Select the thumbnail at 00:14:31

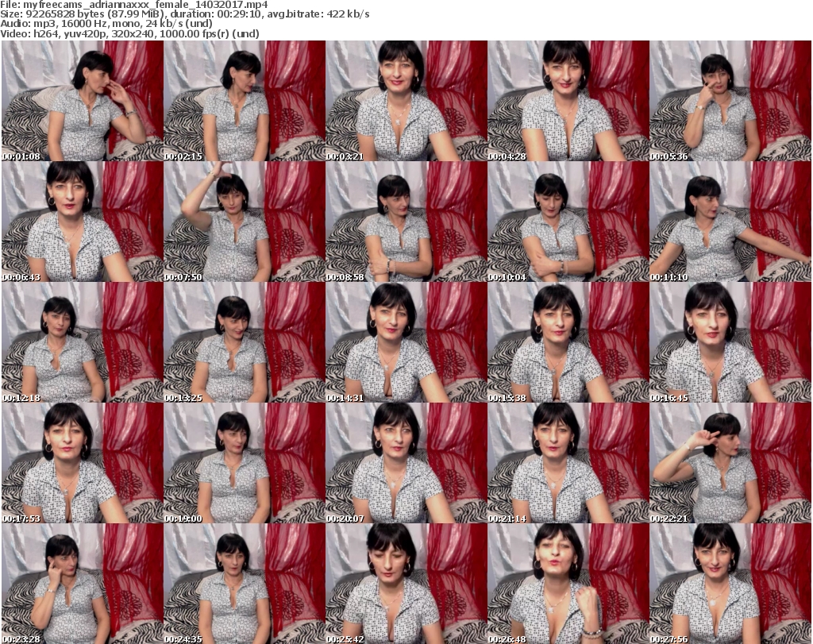click(406, 342)
